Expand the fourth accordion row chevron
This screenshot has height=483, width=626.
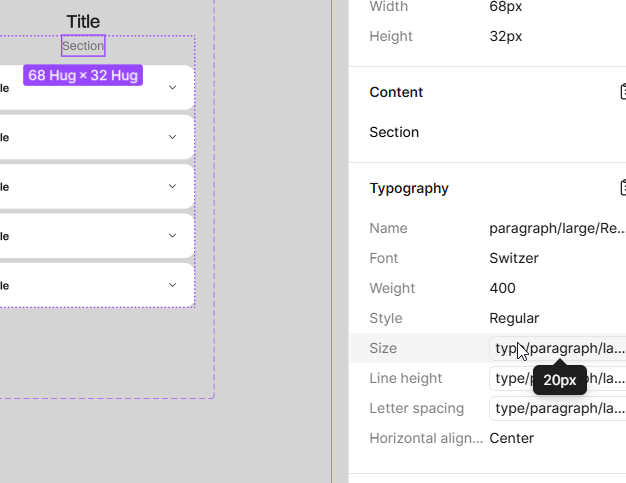pos(172,236)
